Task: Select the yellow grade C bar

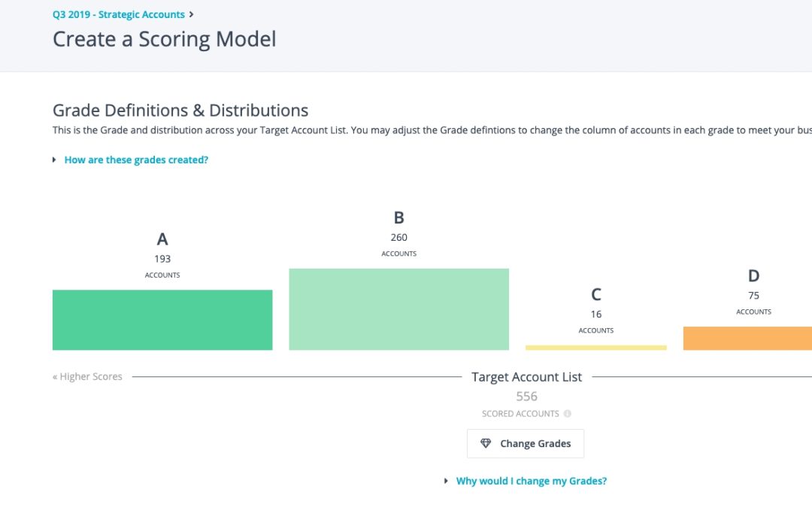Action: point(596,348)
